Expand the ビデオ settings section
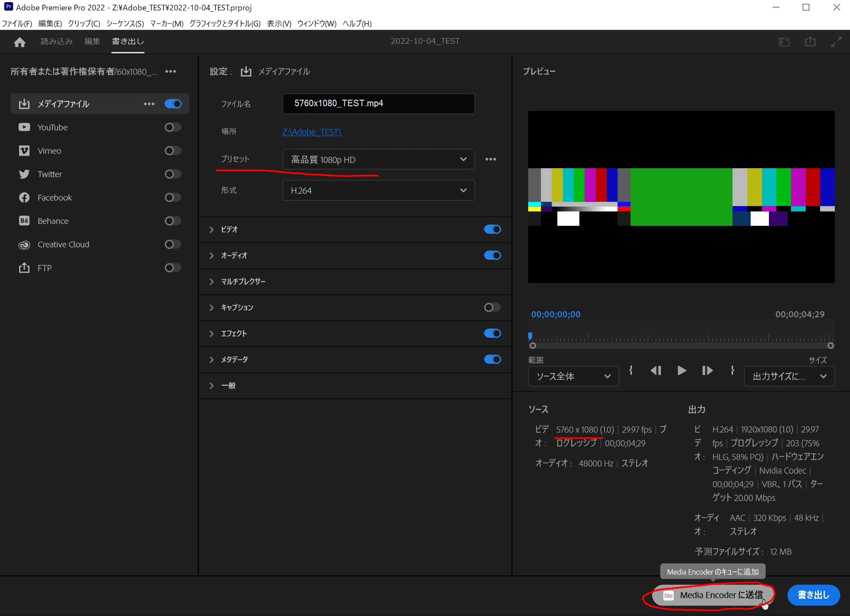Image resolution: width=850 pixels, height=616 pixels. (x=212, y=229)
